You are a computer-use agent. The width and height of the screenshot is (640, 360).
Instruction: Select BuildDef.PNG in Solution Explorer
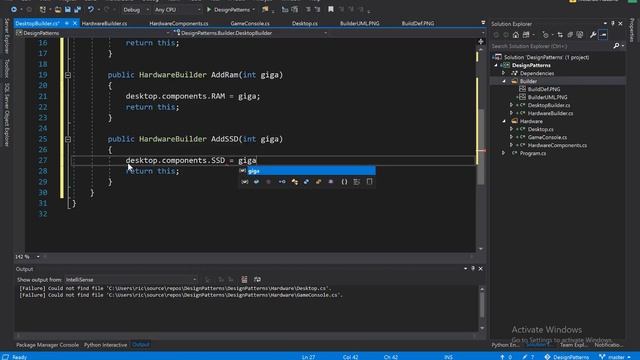click(544, 89)
